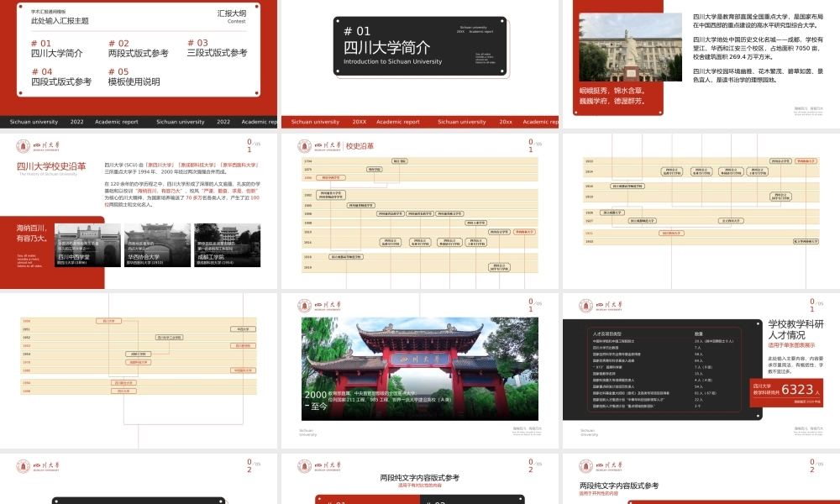
Task: Select the 成都工学院 historical photo
Action: [x=227, y=245]
